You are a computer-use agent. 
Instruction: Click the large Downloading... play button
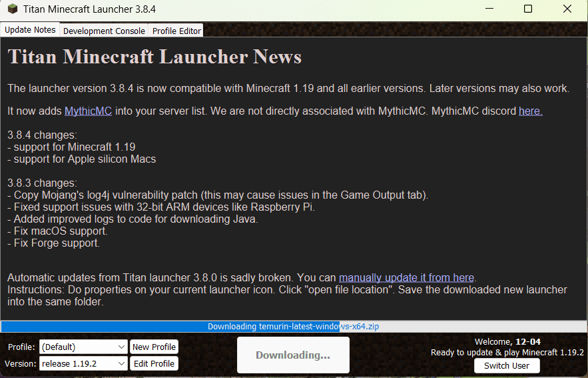click(x=293, y=355)
